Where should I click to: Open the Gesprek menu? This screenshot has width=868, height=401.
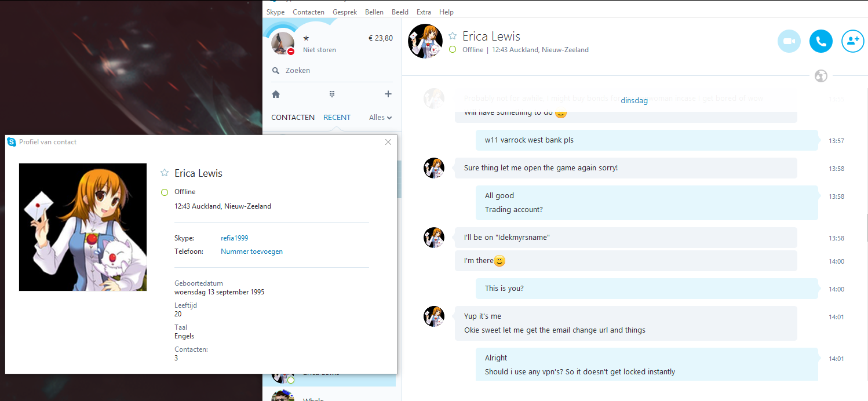click(345, 12)
